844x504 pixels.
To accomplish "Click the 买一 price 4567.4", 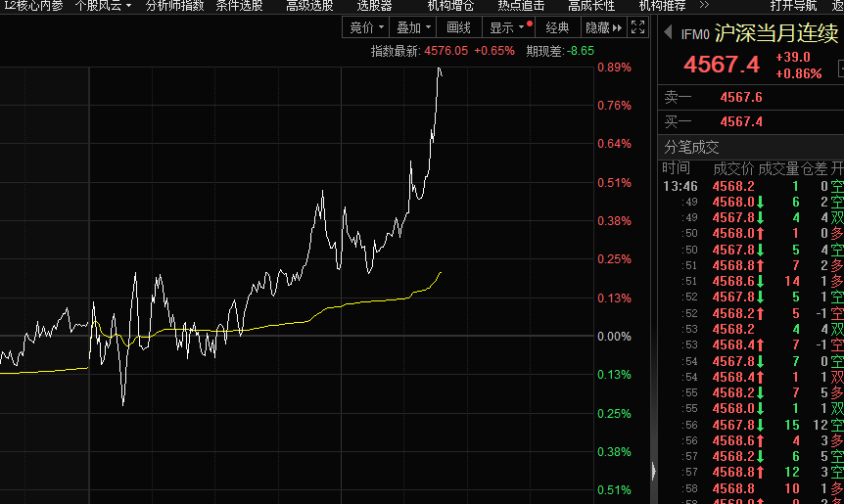I will (x=741, y=121).
